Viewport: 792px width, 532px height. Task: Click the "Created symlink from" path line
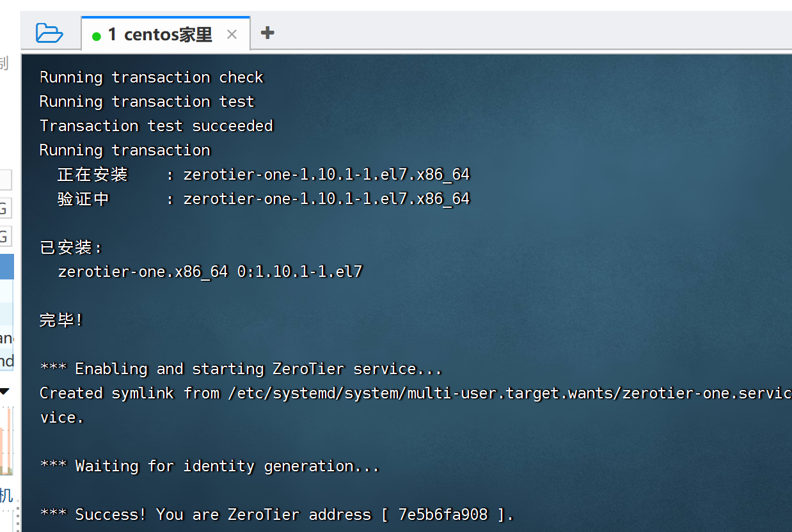coord(416,393)
